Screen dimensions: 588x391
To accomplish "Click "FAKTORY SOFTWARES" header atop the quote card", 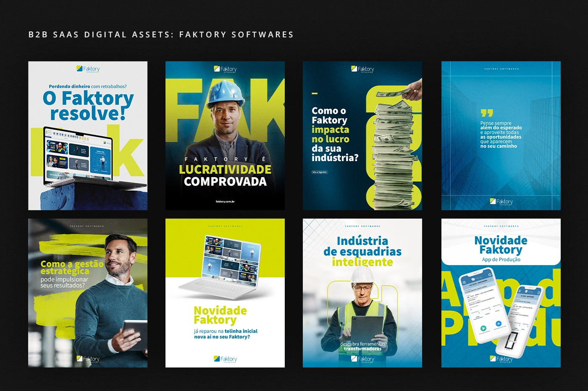I will (x=501, y=69).
